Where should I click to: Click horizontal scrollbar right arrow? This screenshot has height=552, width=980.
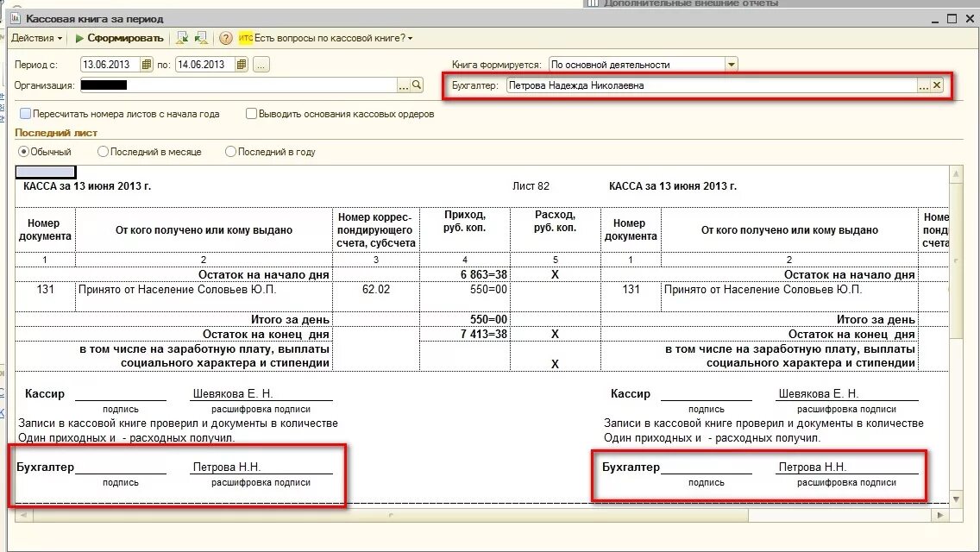click(940, 515)
